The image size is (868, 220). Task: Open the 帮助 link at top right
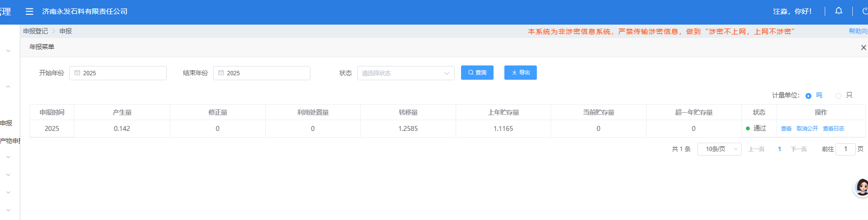point(858,31)
